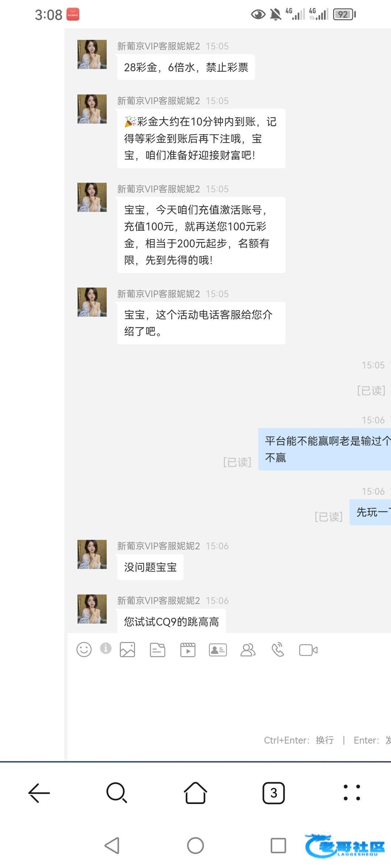Image resolution: width=391 pixels, height=868 pixels.
Task: Go back with browser left arrow
Action: (39, 793)
